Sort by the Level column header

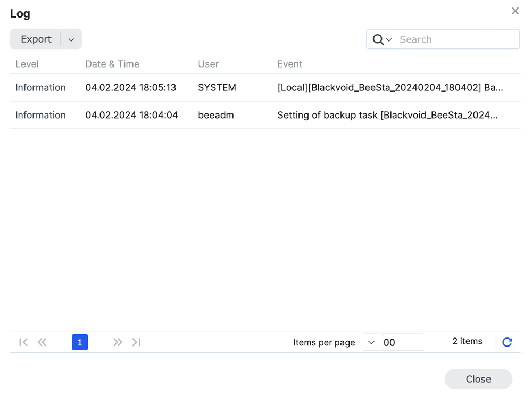pos(27,64)
